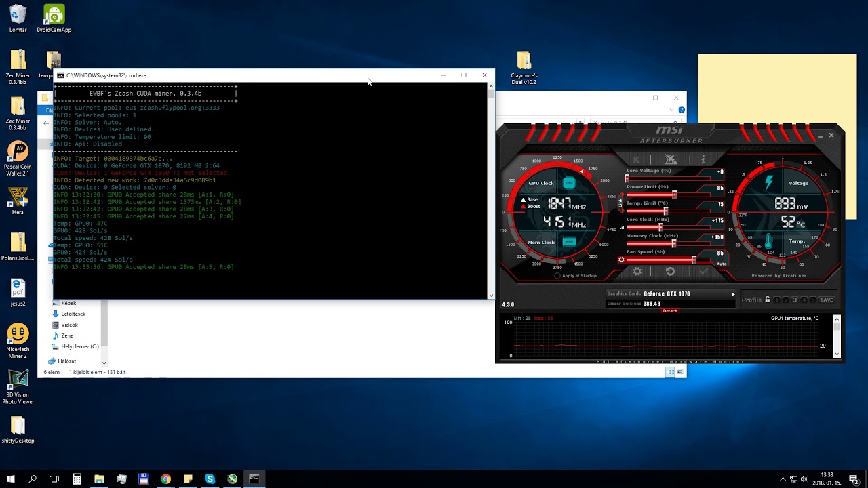This screenshot has width=868, height=488.
Task: Open PolarisBiosE... desktop folder
Action: click(x=18, y=247)
